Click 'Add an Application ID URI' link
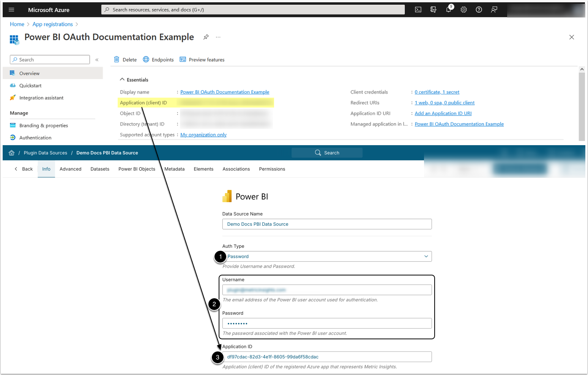This screenshot has width=588, height=375. (443, 113)
